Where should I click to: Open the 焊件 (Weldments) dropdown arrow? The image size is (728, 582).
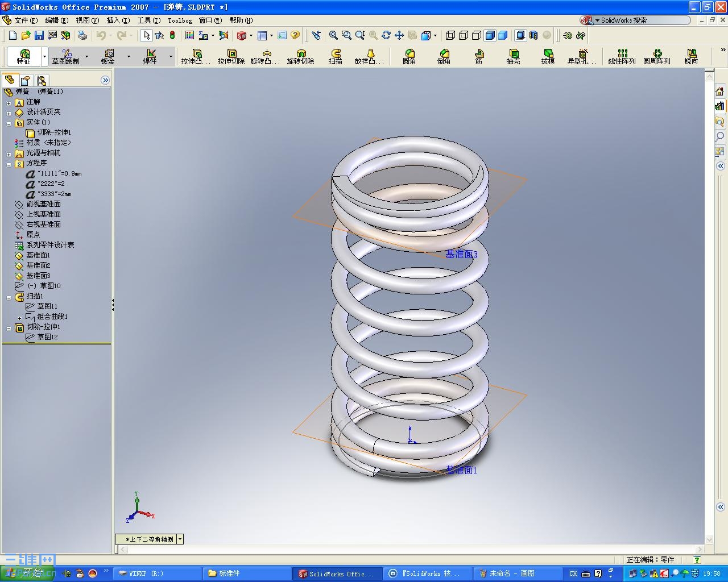coord(171,57)
